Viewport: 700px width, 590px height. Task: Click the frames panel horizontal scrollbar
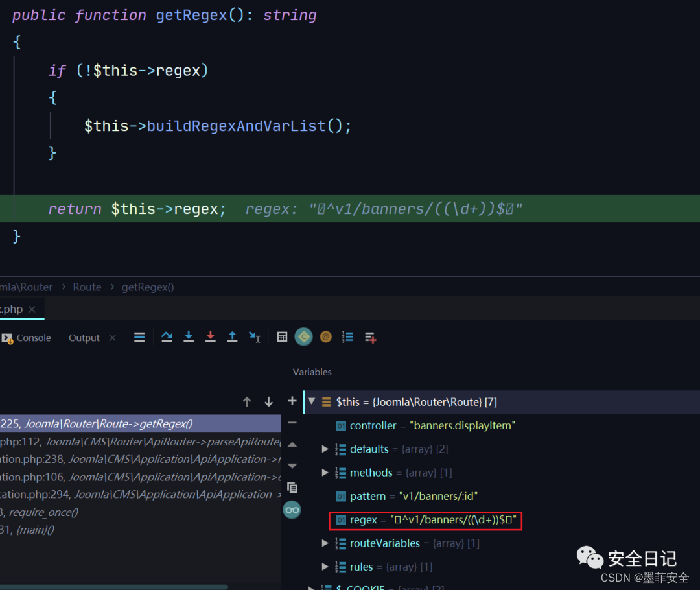(x=114, y=586)
